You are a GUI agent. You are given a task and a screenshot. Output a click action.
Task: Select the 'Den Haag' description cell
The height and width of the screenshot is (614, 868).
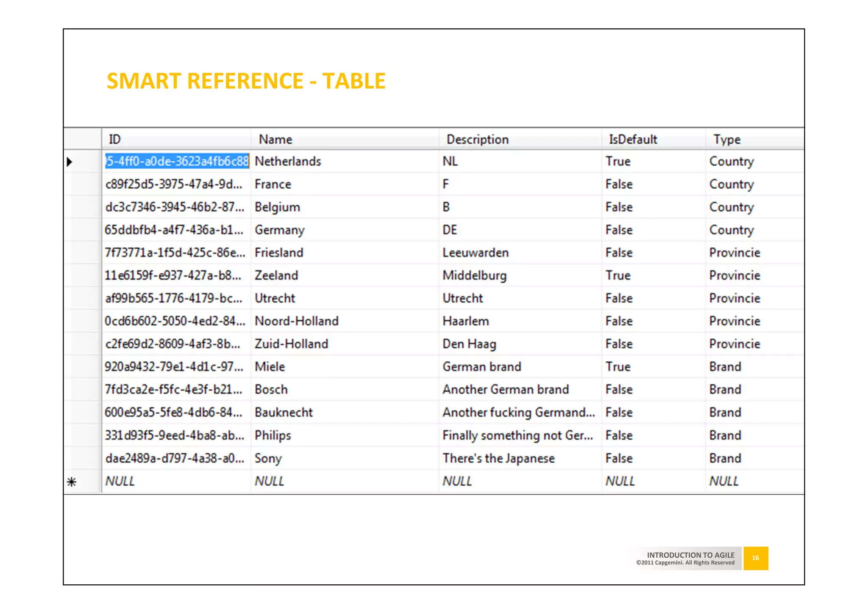click(x=520, y=344)
